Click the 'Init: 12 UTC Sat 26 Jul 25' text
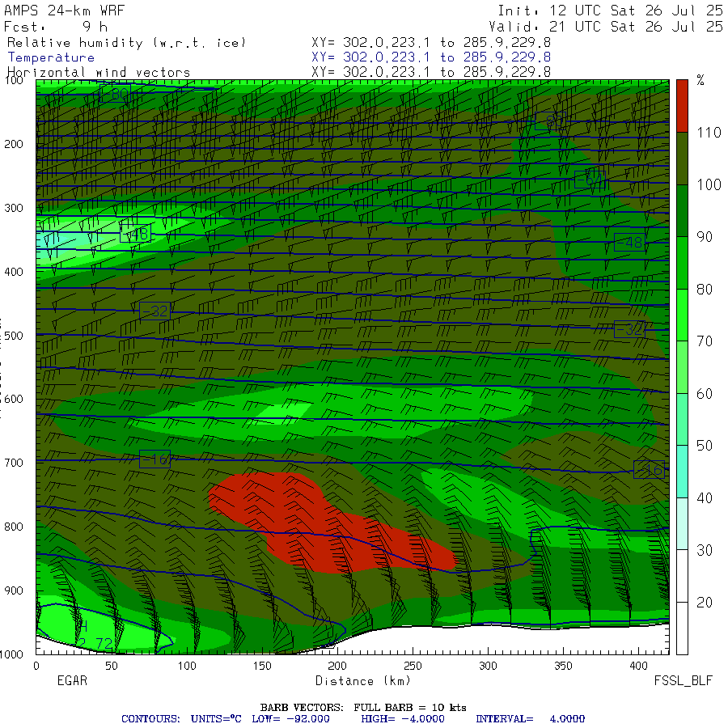This screenshot has height=728, width=728. pyautogui.click(x=610, y=11)
